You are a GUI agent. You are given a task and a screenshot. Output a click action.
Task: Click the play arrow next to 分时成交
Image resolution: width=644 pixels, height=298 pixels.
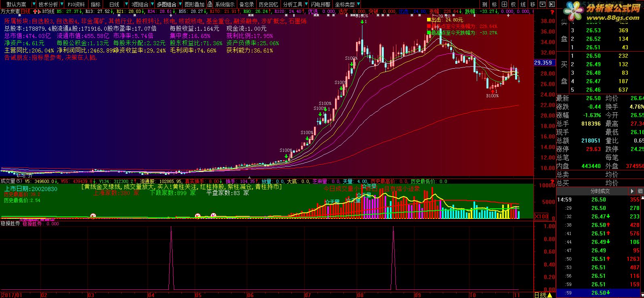coord(632,191)
